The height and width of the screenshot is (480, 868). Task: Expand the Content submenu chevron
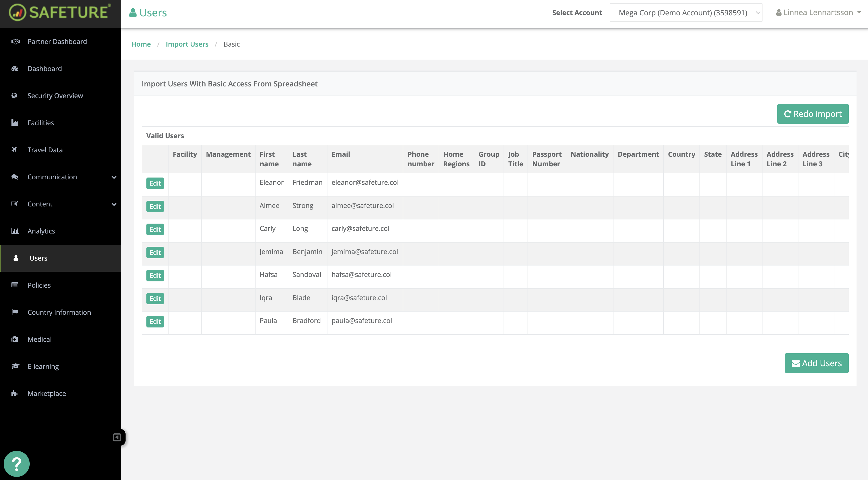114,204
